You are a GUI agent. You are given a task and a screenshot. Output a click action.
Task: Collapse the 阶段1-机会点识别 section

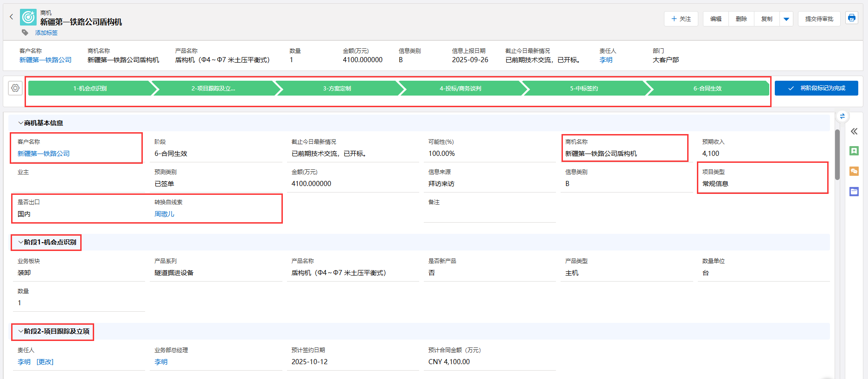coord(20,242)
